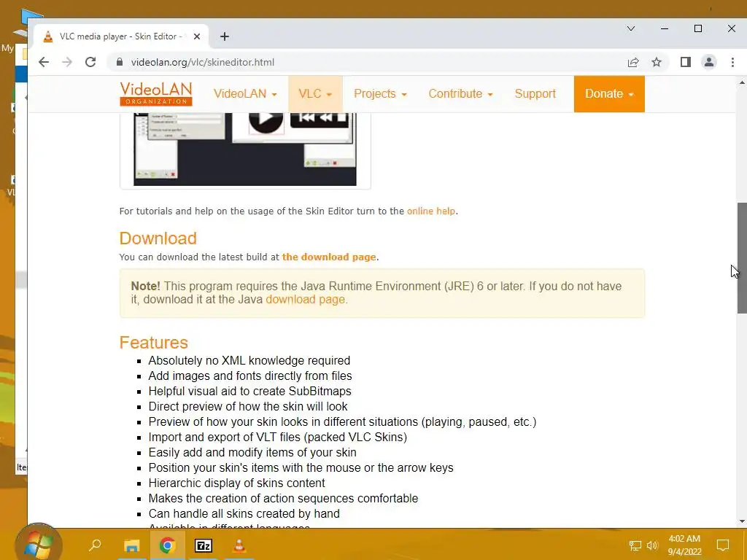Click 'Can handle all skins created by hand'
The height and width of the screenshot is (560, 747).
[x=244, y=513]
